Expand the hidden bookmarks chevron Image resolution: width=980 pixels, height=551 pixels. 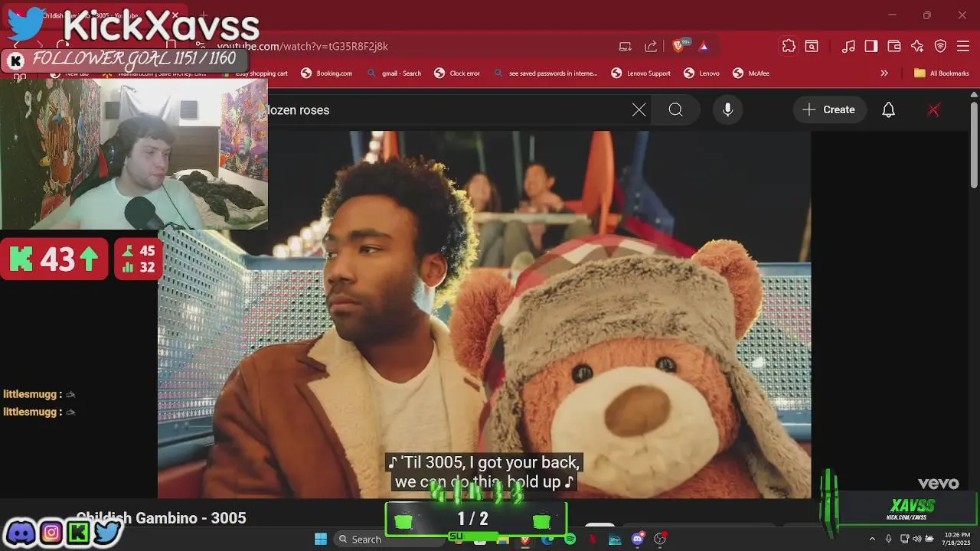pyautogui.click(x=884, y=73)
